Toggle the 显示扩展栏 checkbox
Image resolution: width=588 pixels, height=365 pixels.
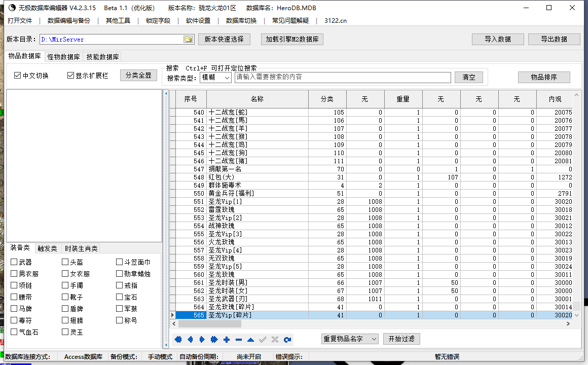pyautogui.click(x=70, y=76)
